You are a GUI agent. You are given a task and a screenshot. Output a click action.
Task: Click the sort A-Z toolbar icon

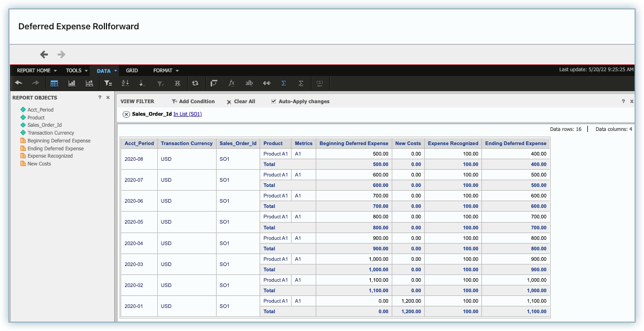click(x=125, y=83)
